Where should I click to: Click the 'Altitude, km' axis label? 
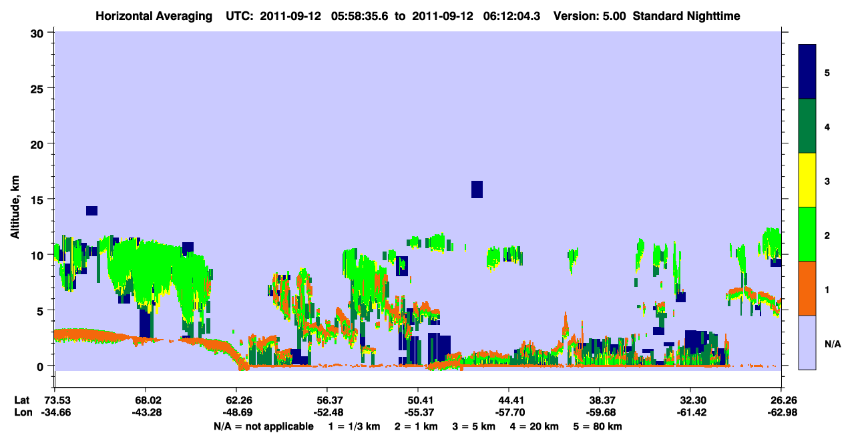pos(15,208)
